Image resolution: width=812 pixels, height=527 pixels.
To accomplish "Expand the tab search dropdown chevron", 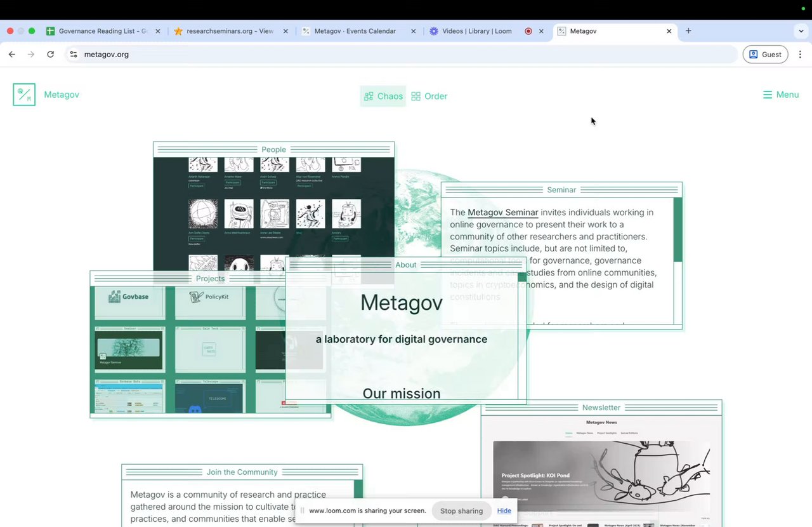I will coord(801,31).
